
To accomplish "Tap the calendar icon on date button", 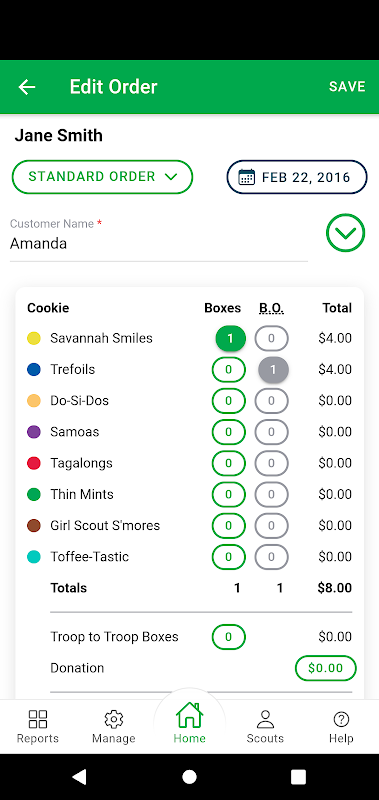I will coord(247,178).
